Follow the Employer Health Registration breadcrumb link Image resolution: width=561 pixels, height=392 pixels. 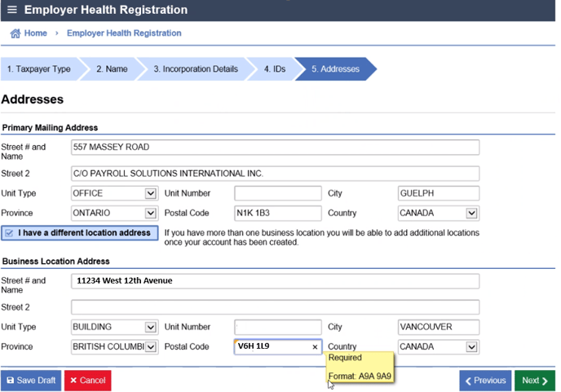pyautogui.click(x=124, y=33)
